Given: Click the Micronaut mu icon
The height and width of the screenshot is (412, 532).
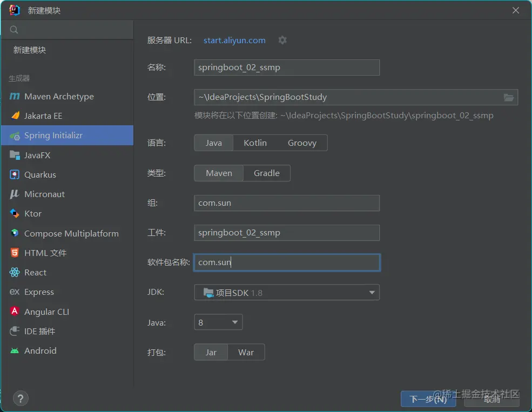Looking at the screenshot, I should click(15, 194).
